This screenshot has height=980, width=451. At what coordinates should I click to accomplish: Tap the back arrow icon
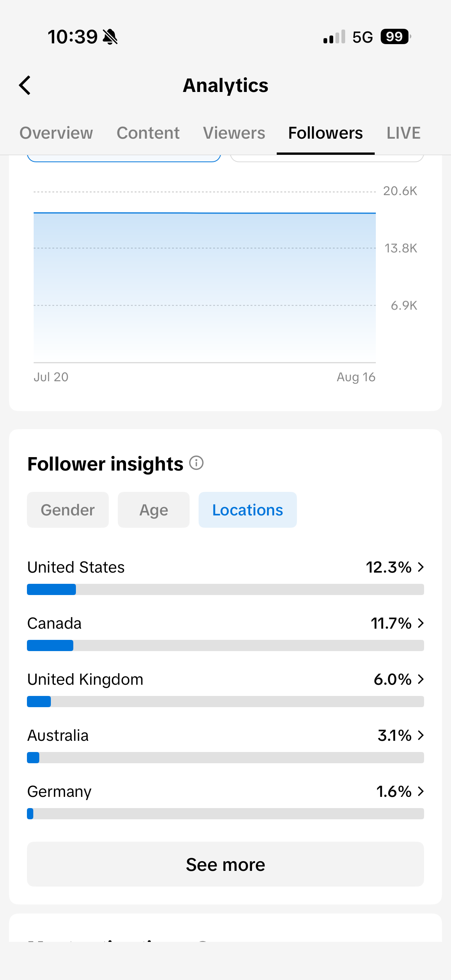tap(25, 85)
